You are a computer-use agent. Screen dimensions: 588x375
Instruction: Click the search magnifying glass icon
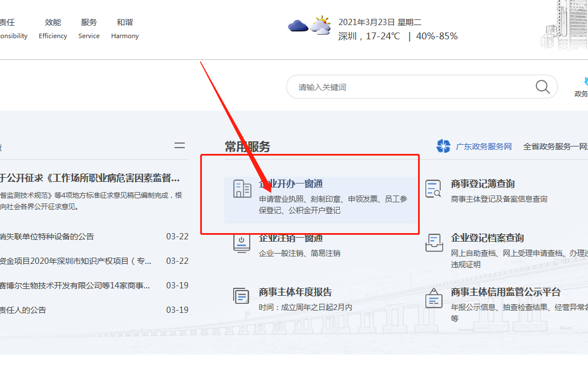(x=542, y=86)
